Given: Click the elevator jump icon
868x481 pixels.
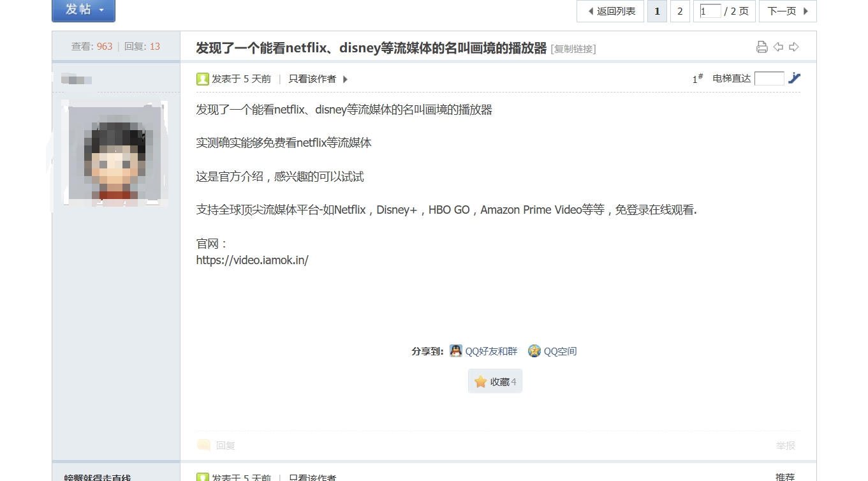Looking at the screenshot, I should point(794,78).
